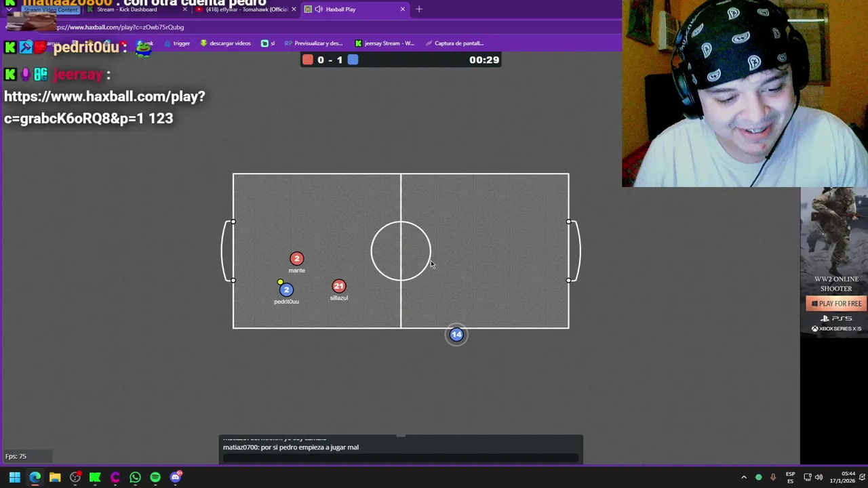
Task: Click the blue team score square
Action: pos(353,60)
